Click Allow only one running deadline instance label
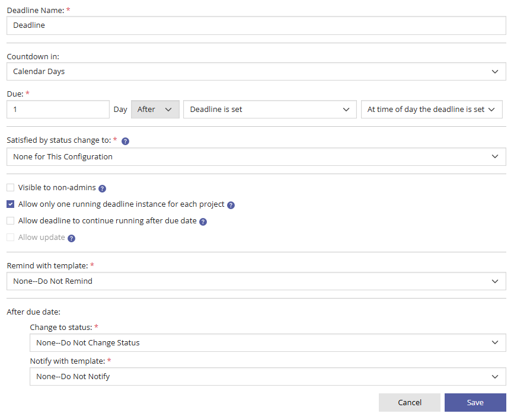 (x=122, y=204)
